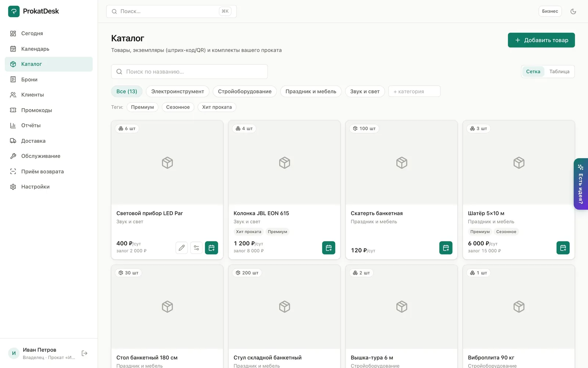Select the Все (13) category filter

127,92
